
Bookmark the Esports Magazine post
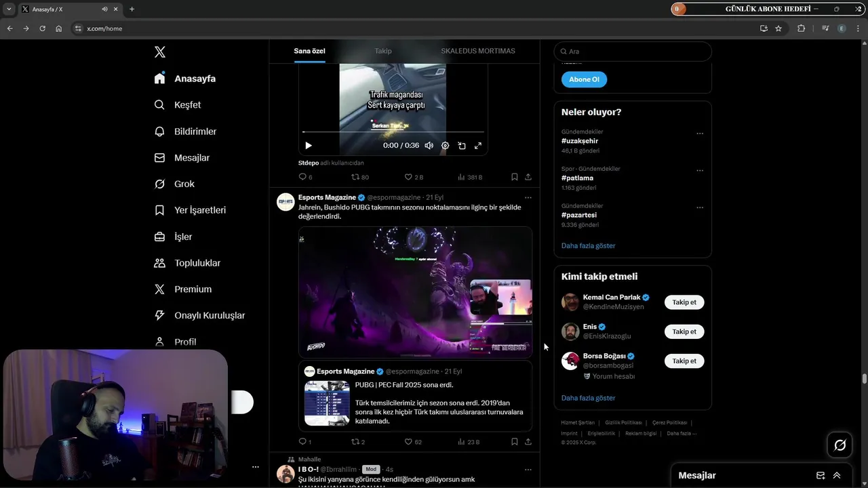515,442
